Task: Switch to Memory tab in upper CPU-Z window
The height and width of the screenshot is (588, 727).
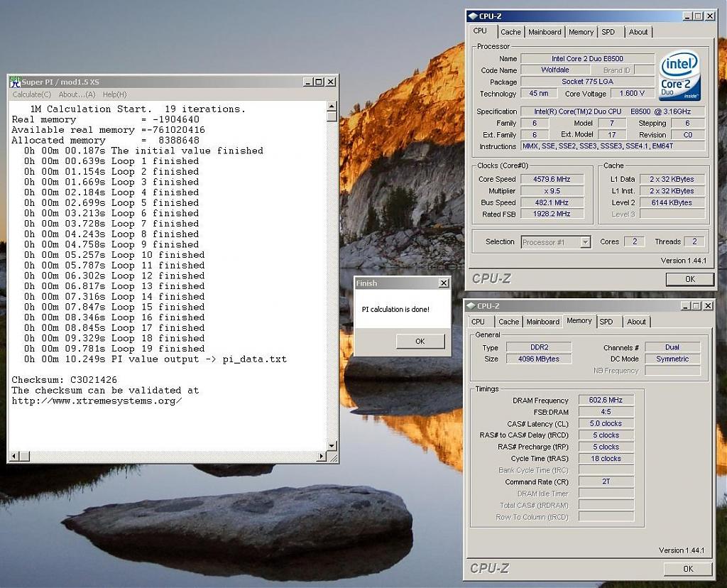Action: [581, 32]
